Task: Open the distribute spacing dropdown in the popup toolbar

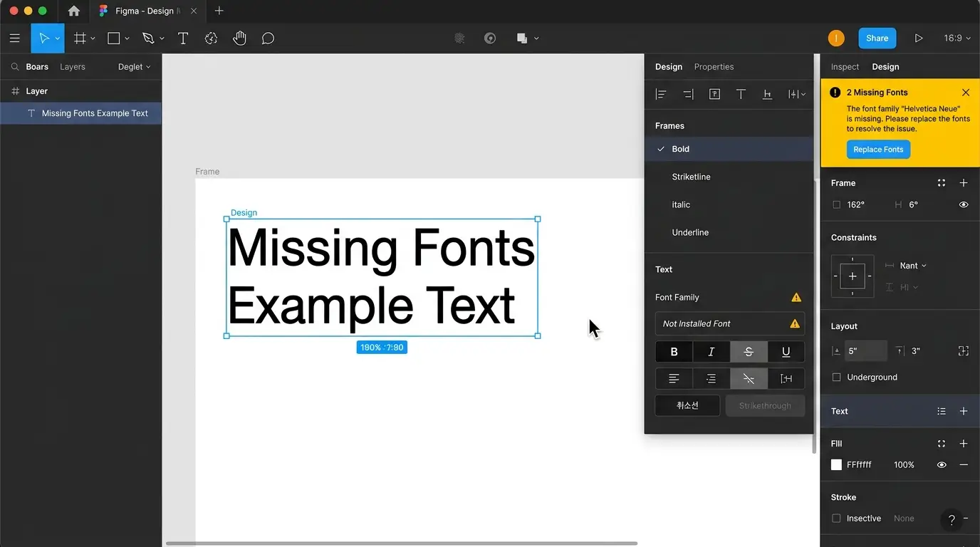Action: point(797,94)
